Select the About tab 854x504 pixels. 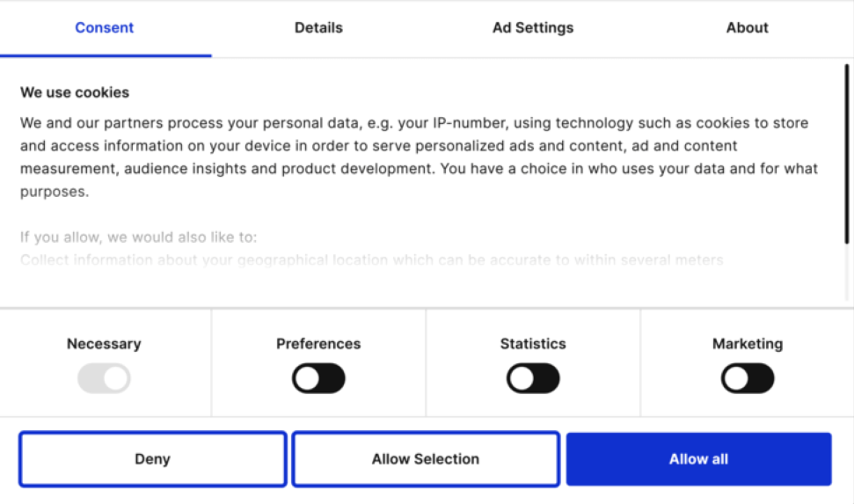coord(747,28)
